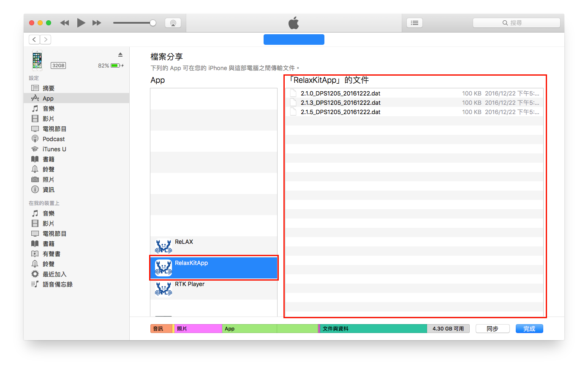Click the play button in toolbar
Viewport: 588px width, 374px height.
pos(81,23)
